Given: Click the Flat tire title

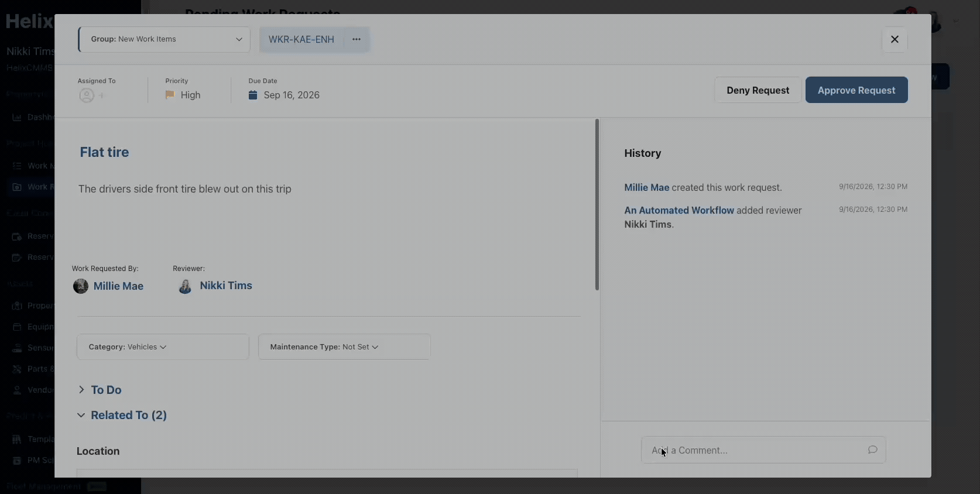Looking at the screenshot, I should coord(104,152).
